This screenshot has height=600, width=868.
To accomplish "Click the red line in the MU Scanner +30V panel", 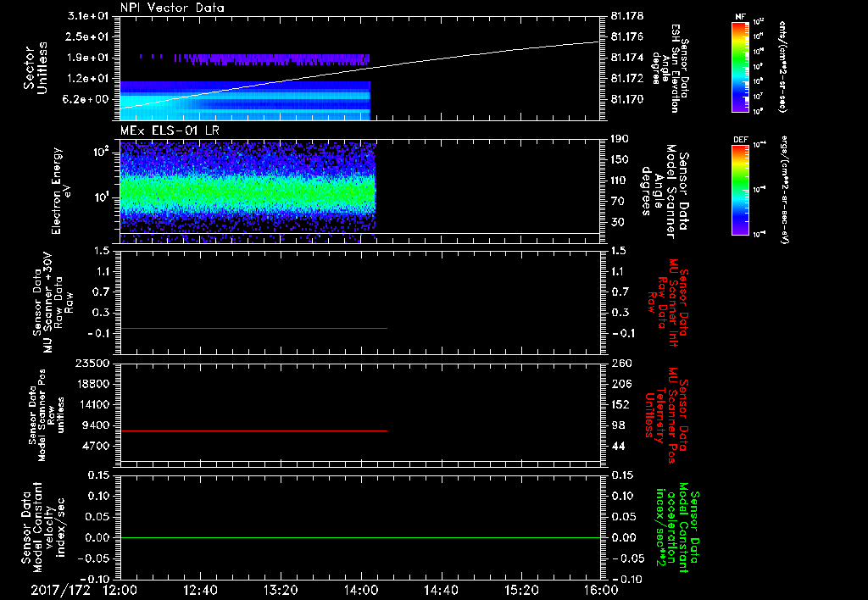I will [253, 328].
